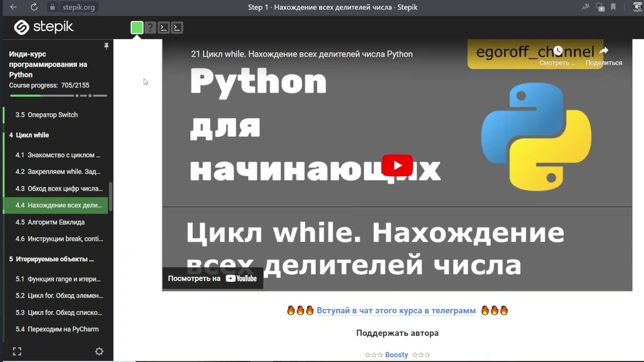The width and height of the screenshot is (644, 362).
Task: Go back using the browser back arrow
Action: 14,7
